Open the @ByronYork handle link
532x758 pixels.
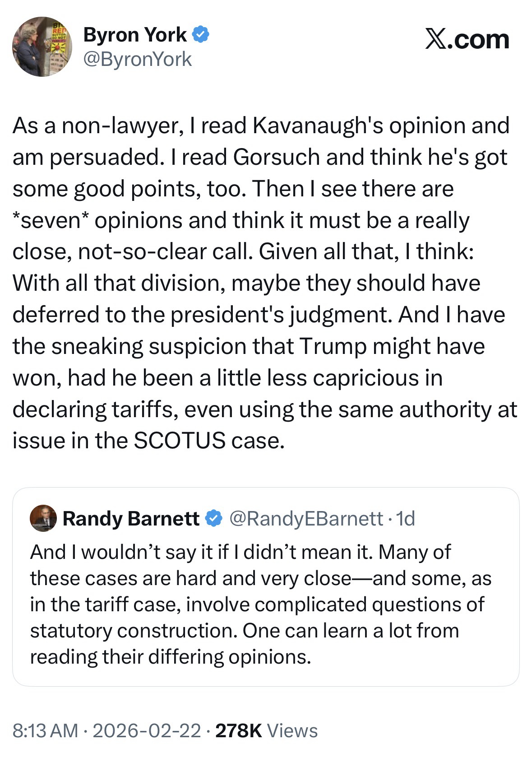(x=137, y=59)
